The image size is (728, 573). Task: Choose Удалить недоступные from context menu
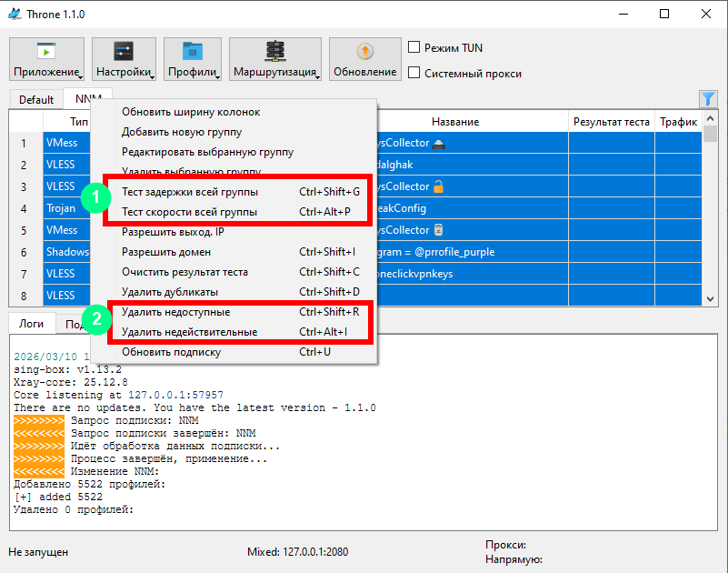(176, 312)
